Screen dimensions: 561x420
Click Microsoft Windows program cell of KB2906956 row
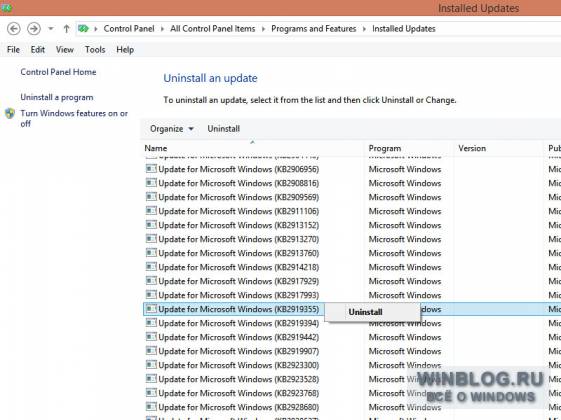[405, 169]
